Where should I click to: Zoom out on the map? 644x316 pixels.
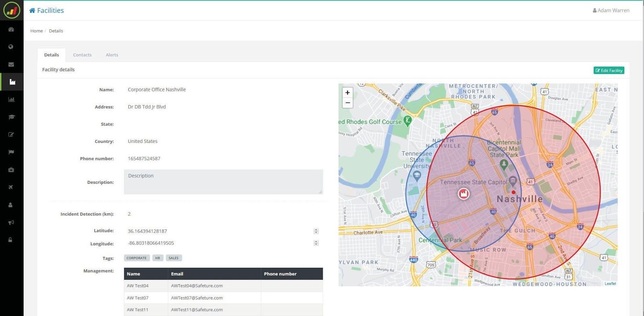click(347, 103)
